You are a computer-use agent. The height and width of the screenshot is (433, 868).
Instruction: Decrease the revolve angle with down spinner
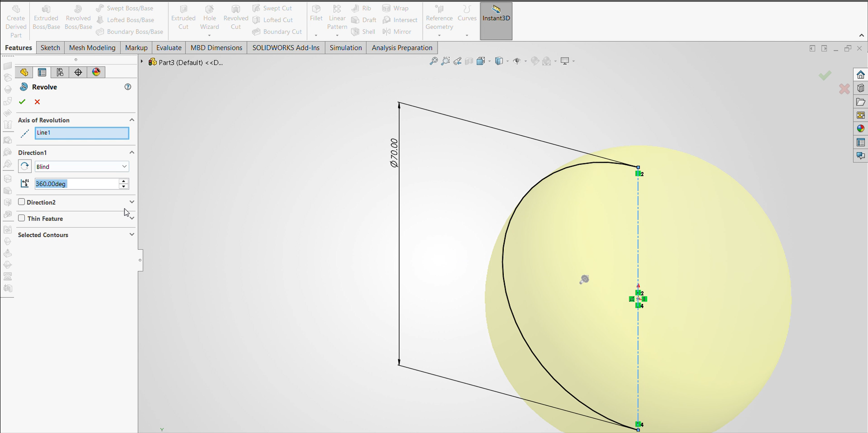(124, 186)
